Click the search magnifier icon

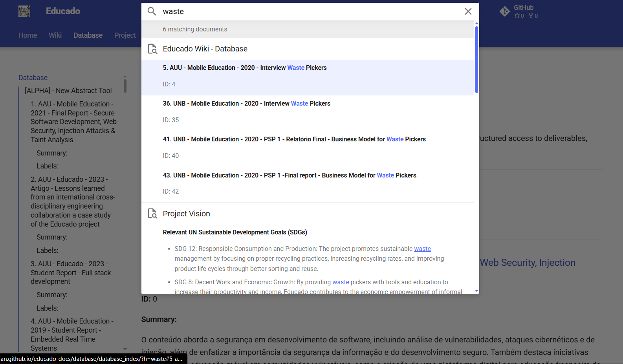152,11
